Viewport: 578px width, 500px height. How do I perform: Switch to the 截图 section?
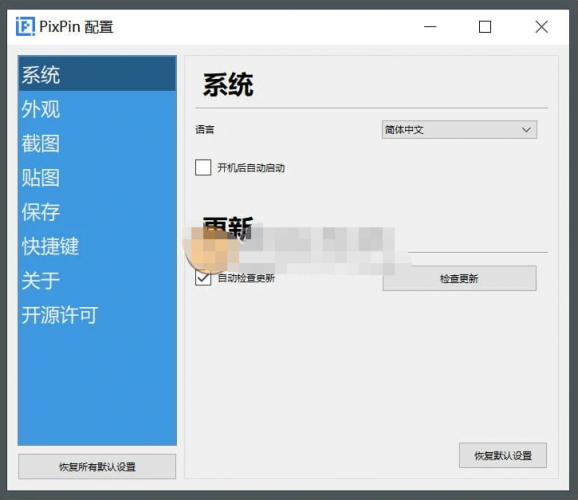coord(97,143)
